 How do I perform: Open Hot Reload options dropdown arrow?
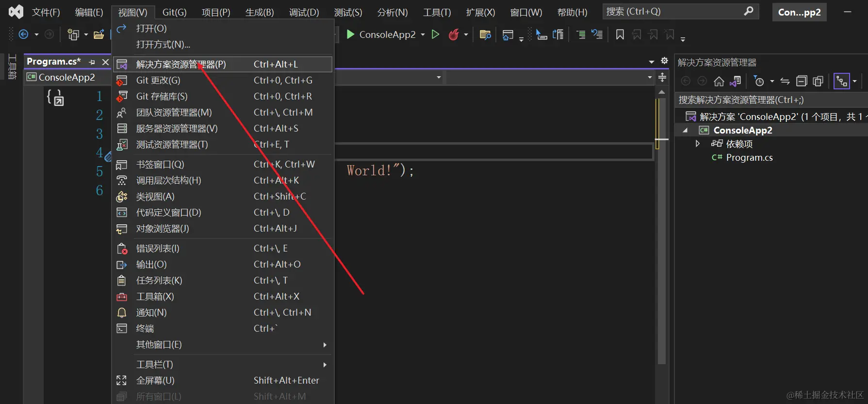466,35
